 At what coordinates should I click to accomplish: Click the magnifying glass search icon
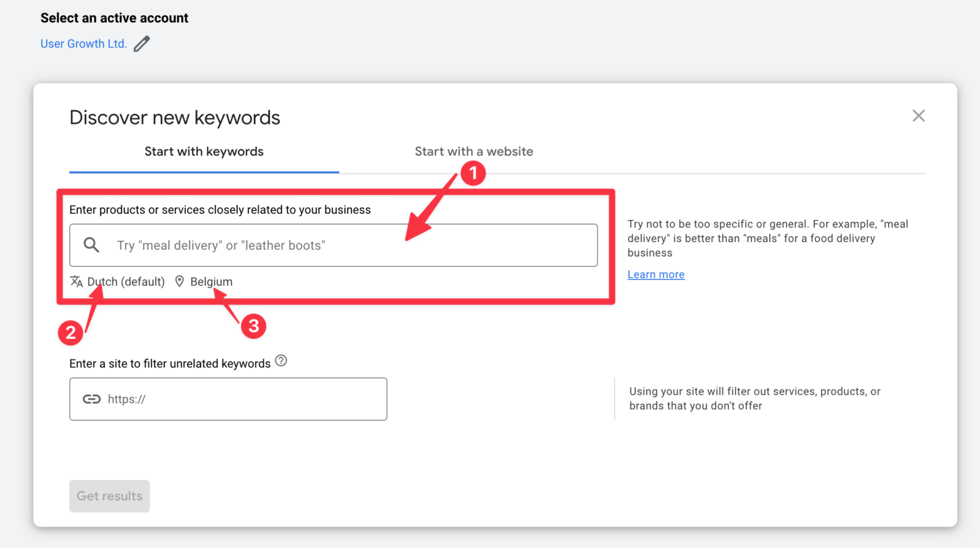pos(91,244)
